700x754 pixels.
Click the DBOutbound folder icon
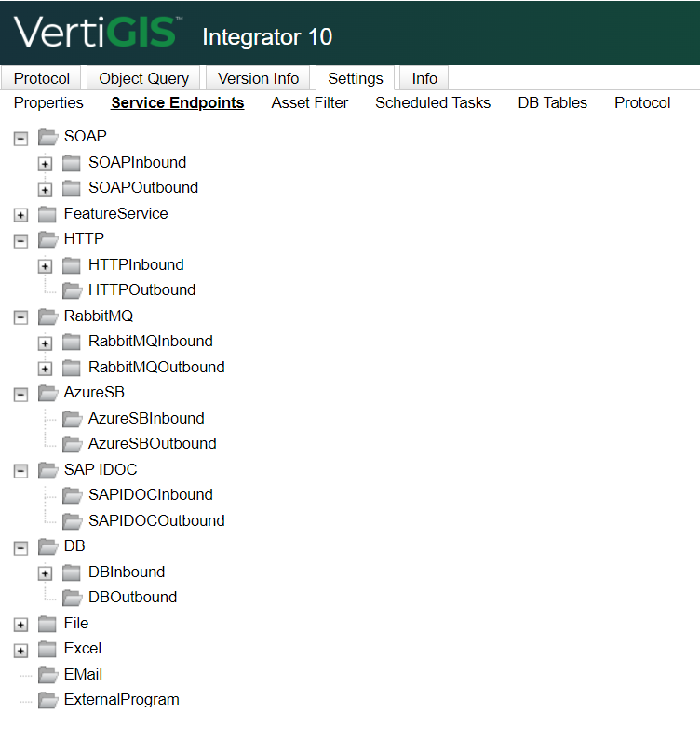click(73, 598)
